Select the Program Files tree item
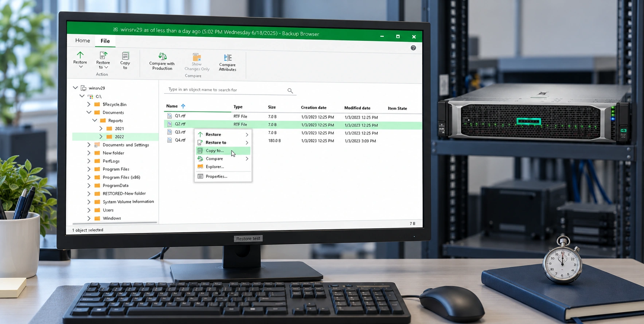The width and height of the screenshot is (644, 324). (x=116, y=169)
